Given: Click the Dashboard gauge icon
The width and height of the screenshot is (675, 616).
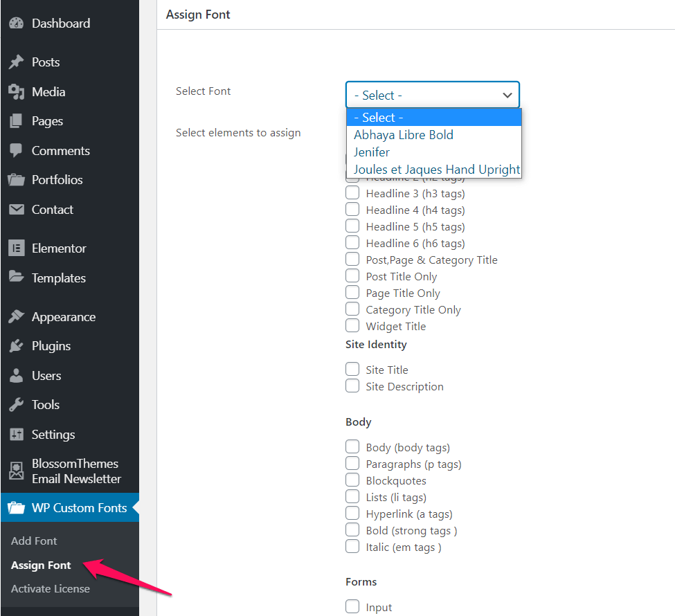Looking at the screenshot, I should (x=16, y=24).
